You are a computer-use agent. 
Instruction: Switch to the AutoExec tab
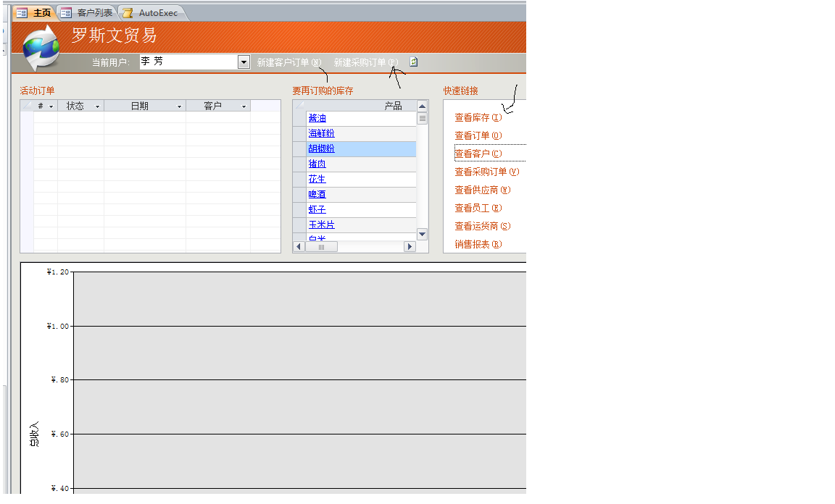pos(151,13)
